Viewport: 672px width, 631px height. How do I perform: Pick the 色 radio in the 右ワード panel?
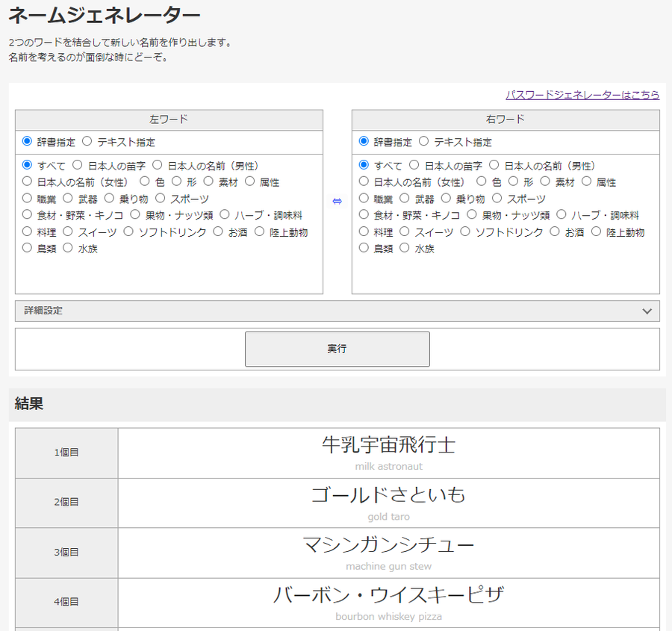point(482,181)
